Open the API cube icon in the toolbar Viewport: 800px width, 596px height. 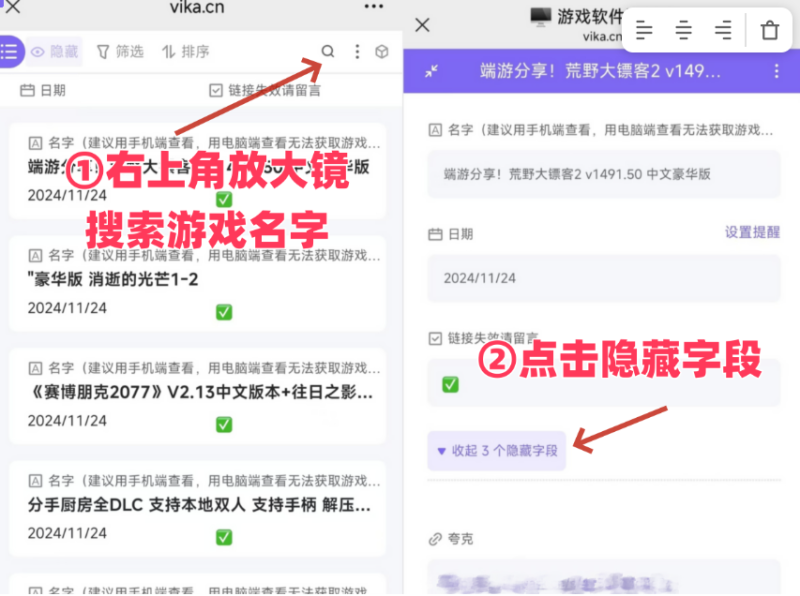[x=381, y=51]
